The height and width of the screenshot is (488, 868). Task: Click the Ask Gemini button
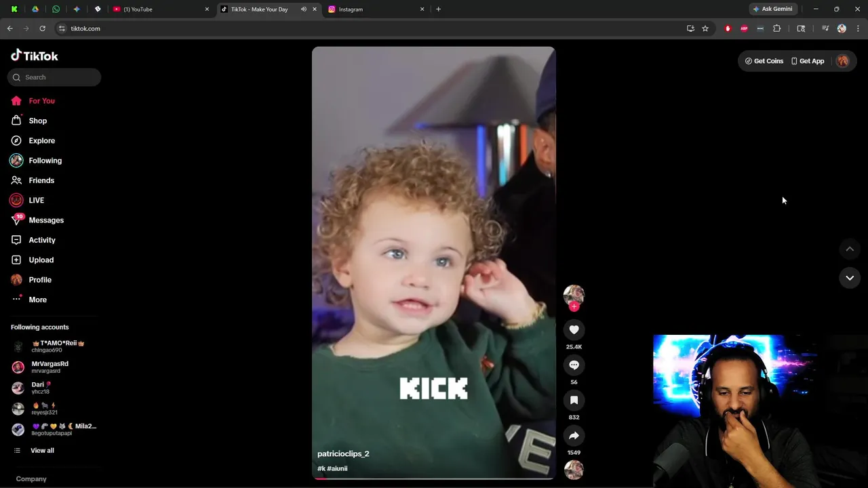772,9
